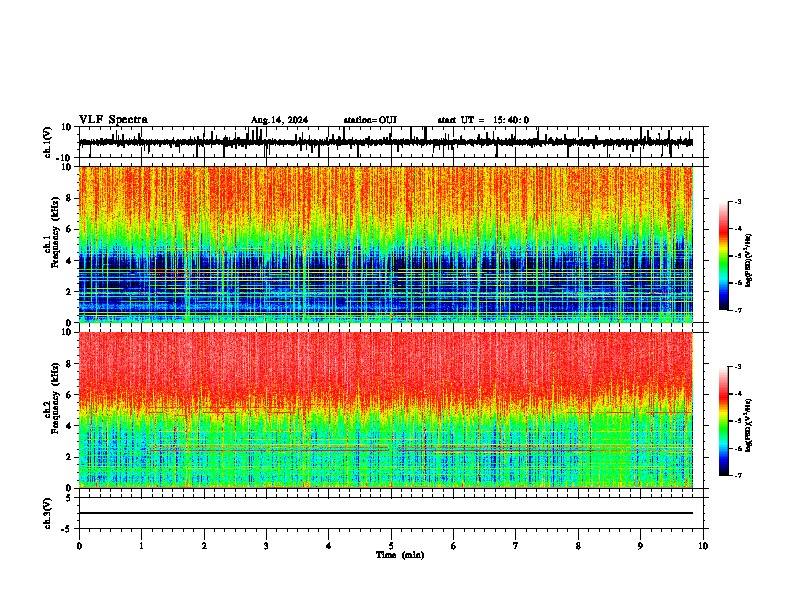Click the "1" tick on the time axis
The image size is (792, 612).
141,546
